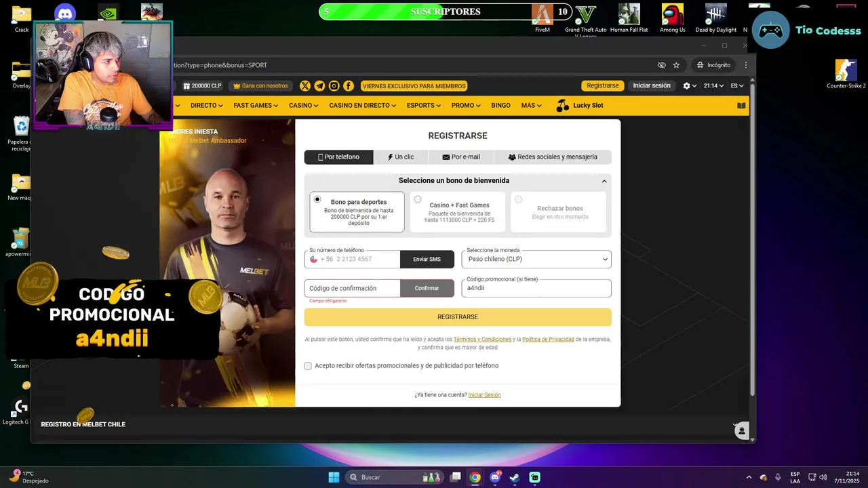
Task: Open the 21:14 time zone dropdown
Action: pos(714,86)
